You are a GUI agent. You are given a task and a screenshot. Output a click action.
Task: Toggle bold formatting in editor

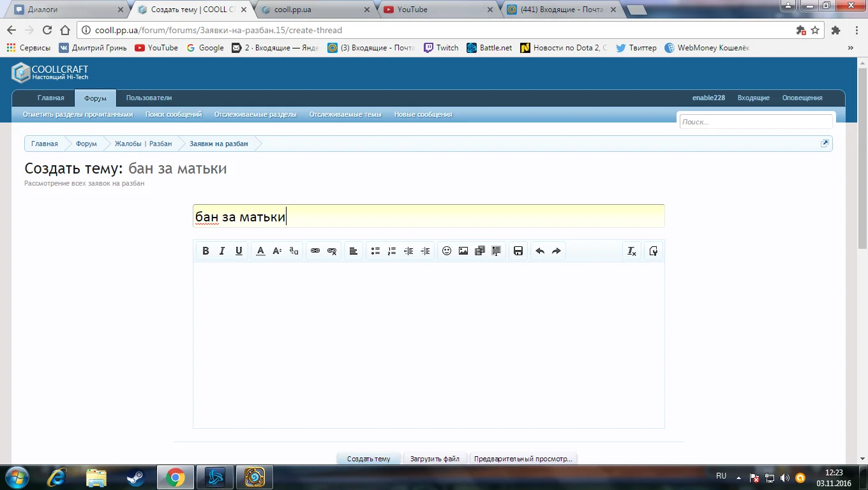click(206, 251)
